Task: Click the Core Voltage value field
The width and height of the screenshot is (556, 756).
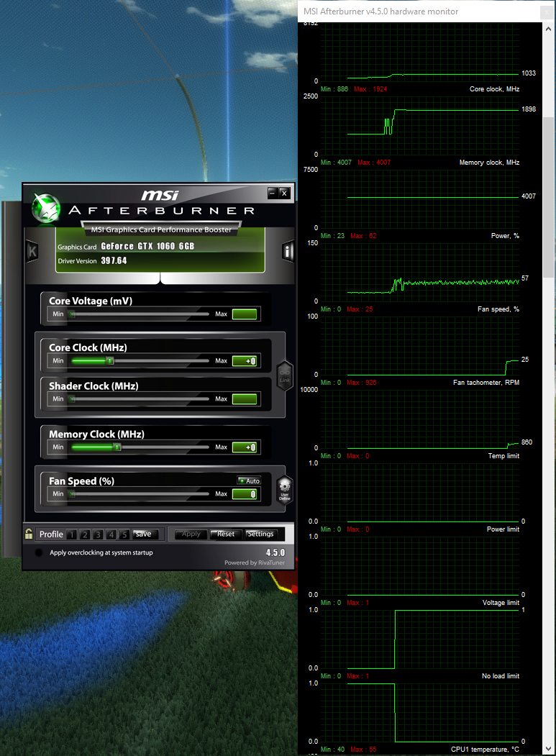Action: (245, 314)
